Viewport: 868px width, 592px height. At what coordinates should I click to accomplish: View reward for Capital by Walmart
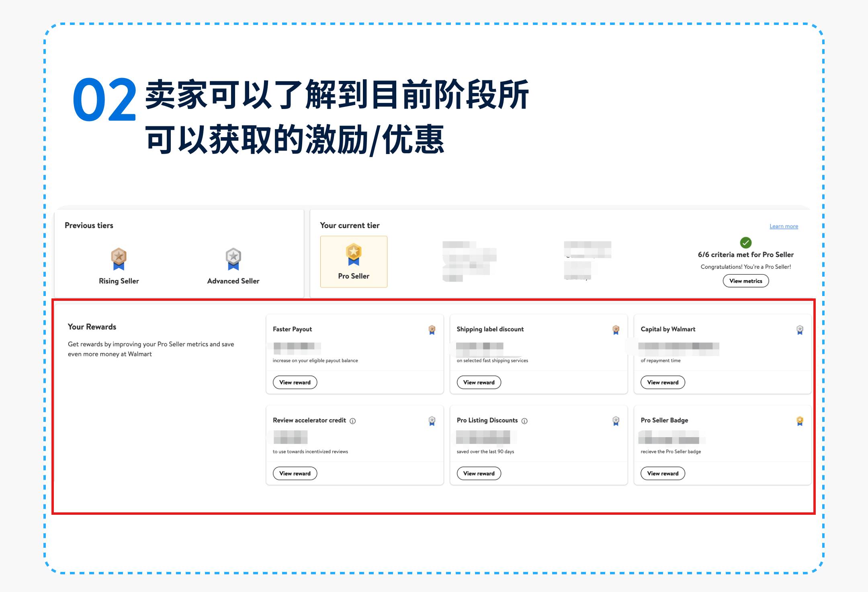coord(662,382)
